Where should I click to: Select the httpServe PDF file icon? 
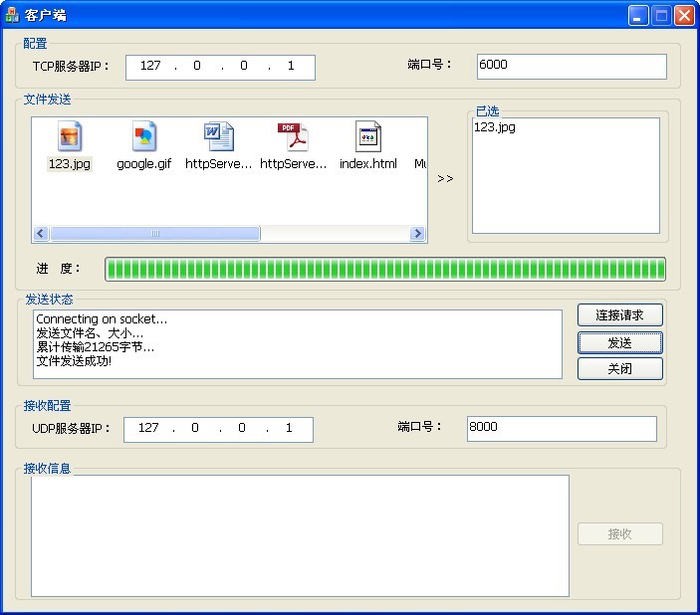point(294,136)
